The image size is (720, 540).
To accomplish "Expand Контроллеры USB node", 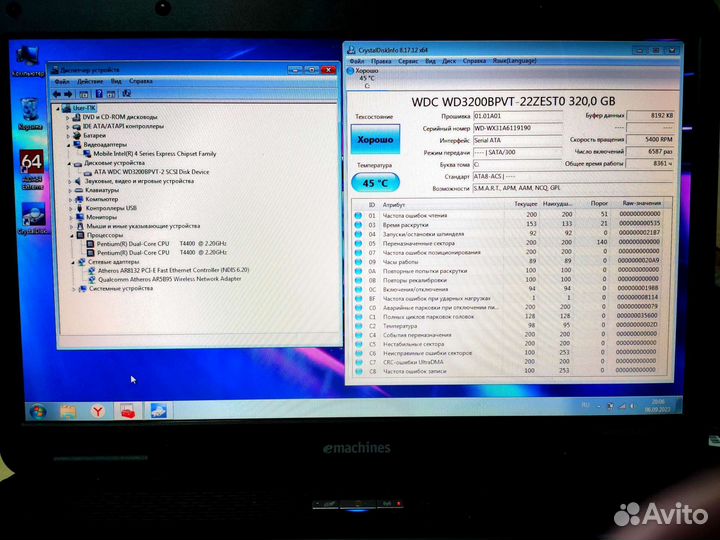I will (x=71, y=208).
